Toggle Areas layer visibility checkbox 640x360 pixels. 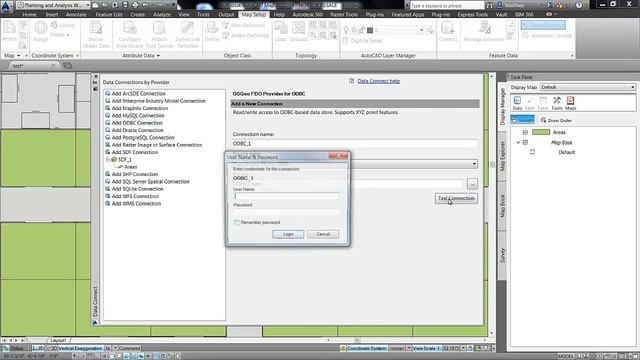click(525, 132)
